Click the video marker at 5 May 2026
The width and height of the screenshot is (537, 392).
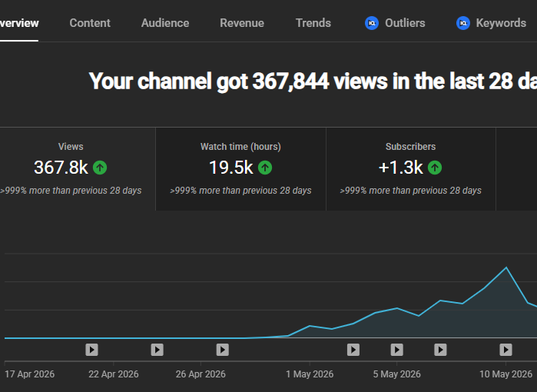[397, 350]
